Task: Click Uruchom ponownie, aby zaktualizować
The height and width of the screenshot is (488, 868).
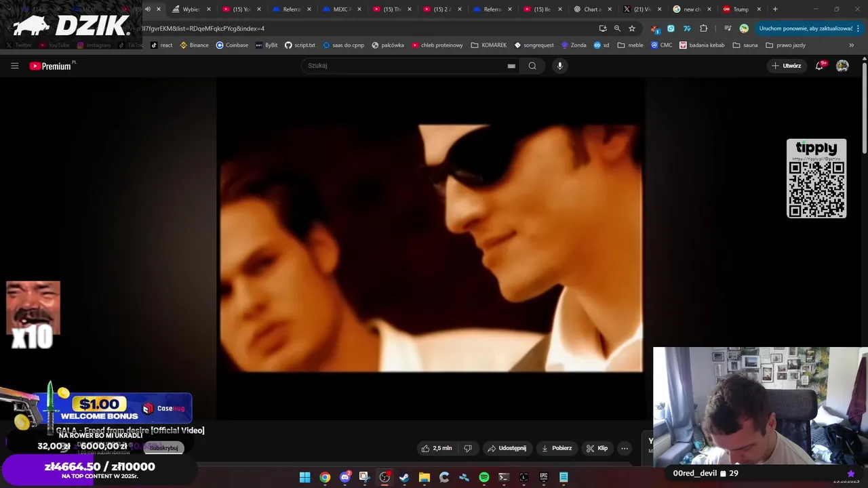Action: pyautogui.click(x=806, y=28)
